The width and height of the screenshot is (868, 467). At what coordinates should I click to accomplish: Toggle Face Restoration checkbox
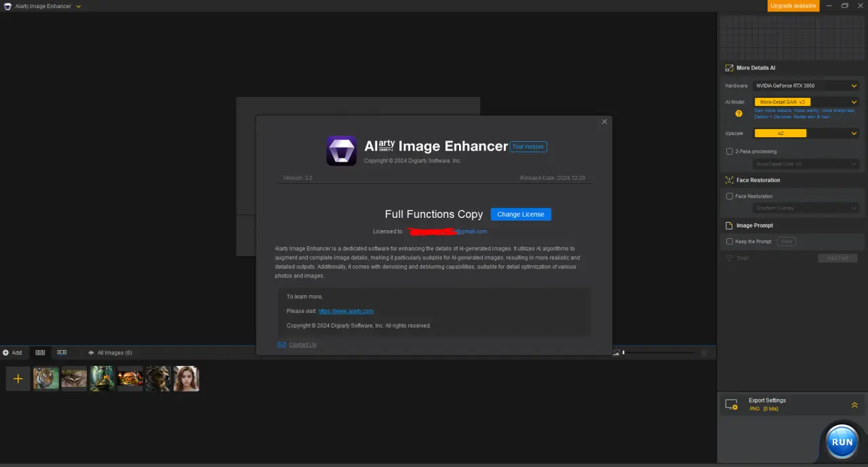(730, 196)
